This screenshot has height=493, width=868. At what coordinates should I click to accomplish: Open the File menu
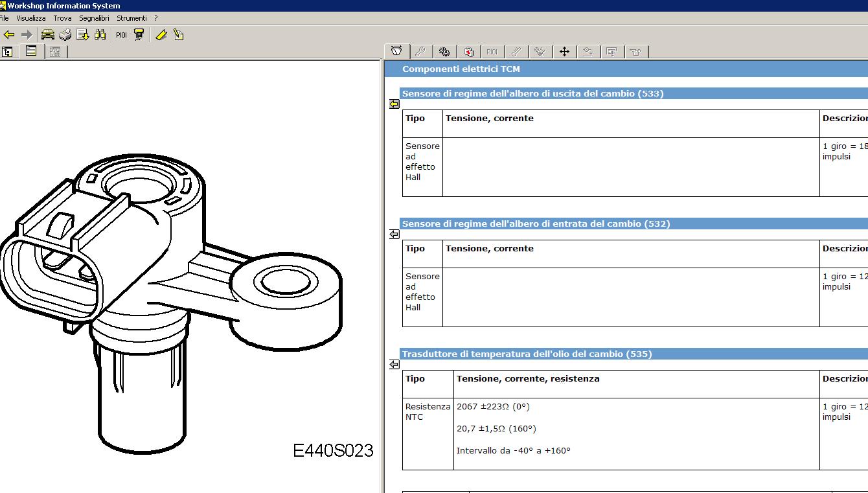(x=5, y=18)
